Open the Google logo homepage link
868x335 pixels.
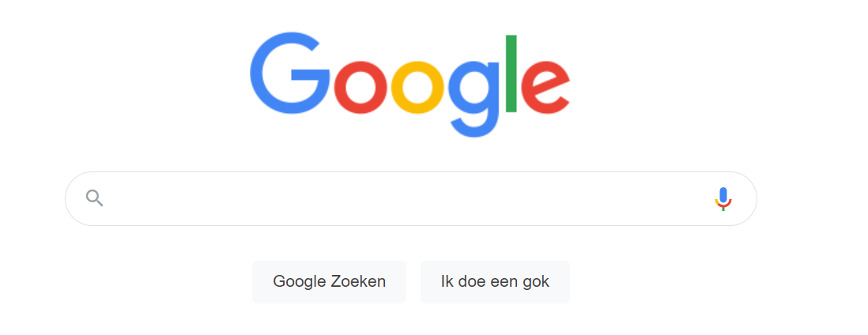point(410,85)
